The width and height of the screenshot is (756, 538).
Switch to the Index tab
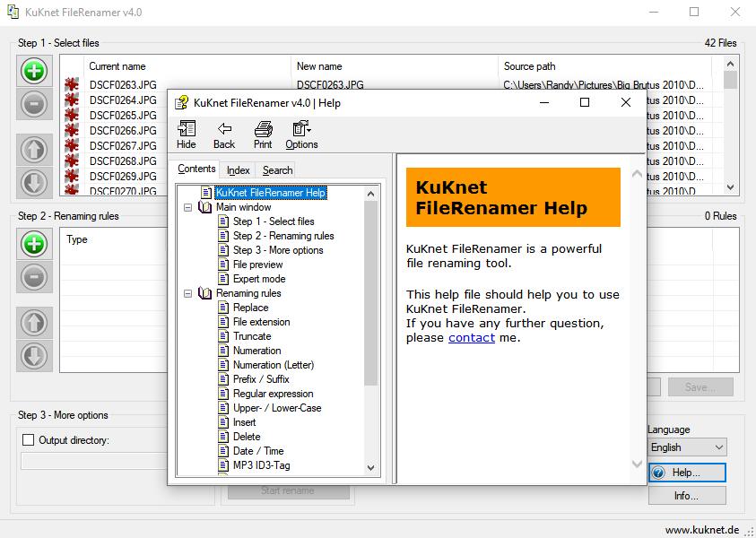(x=239, y=170)
